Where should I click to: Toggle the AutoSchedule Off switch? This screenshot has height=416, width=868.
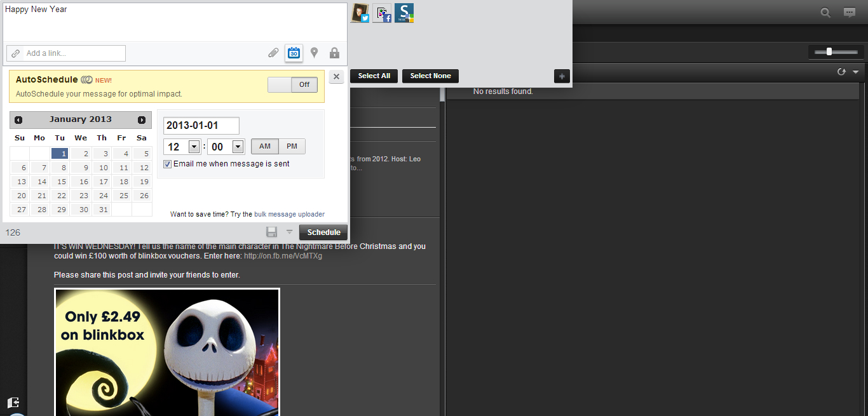tap(292, 84)
